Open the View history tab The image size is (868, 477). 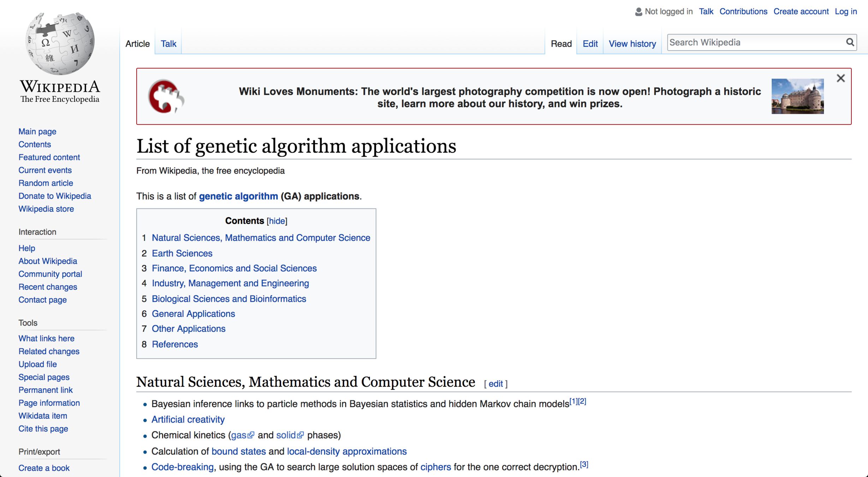pyautogui.click(x=632, y=44)
